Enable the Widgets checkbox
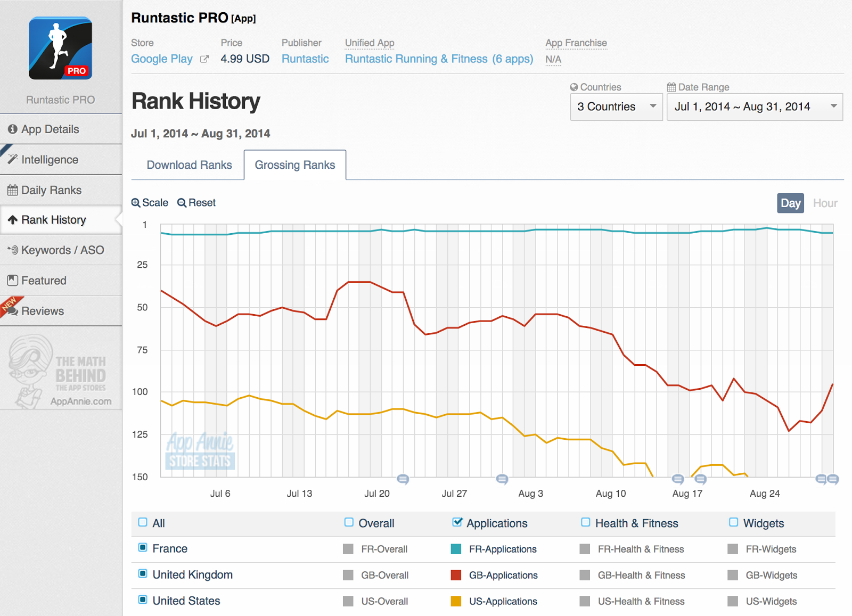Image resolution: width=852 pixels, height=616 pixels. coord(734,522)
